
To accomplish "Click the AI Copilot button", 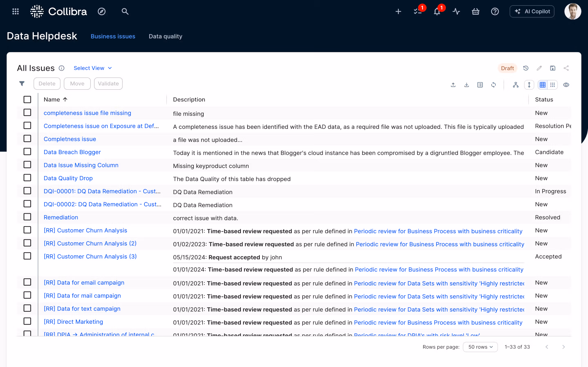I will tap(532, 11).
